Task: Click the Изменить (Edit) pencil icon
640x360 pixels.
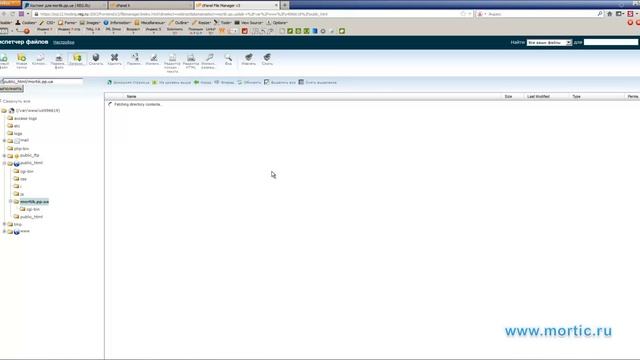Action: tap(153, 59)
